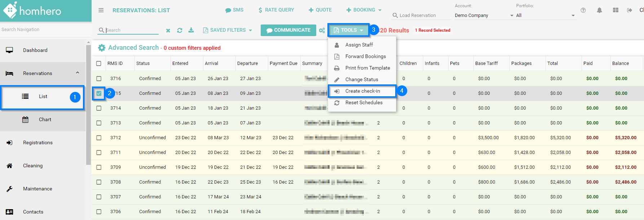Image resolution: width=644 pixels, height=220 pixels.
Task: Clear search with the X icon
Action: tap(168, 31)
